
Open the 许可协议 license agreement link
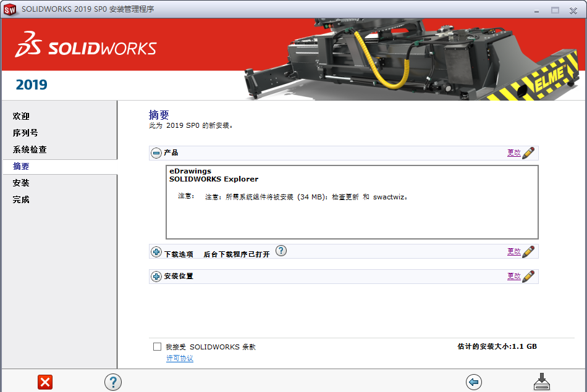click(180, 358)
